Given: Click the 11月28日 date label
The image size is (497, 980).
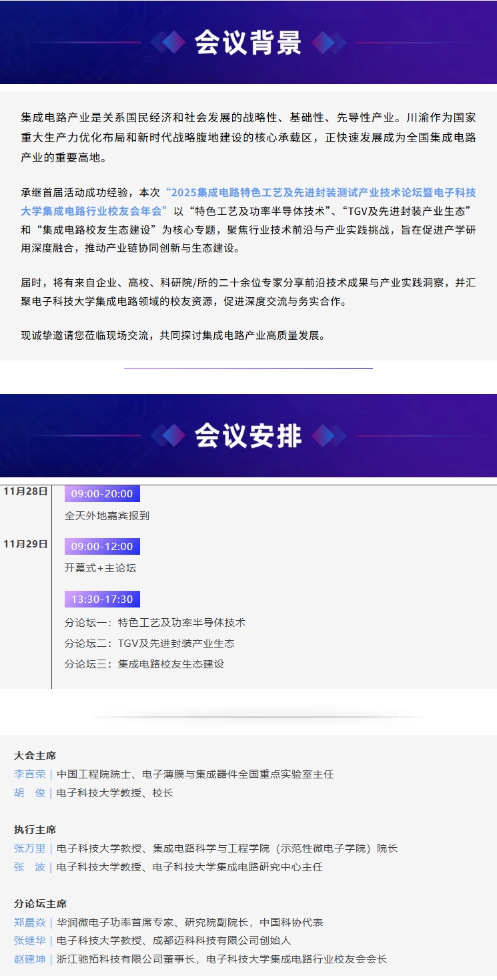Looking at the screenshot, I should [x=25, y=492].
